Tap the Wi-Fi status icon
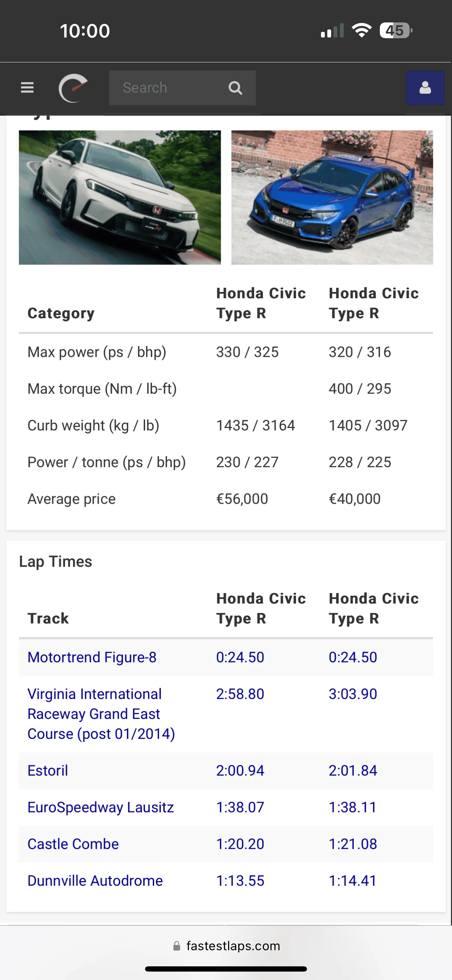This screenshot has height=980, width=452. (x=362, y=30)
